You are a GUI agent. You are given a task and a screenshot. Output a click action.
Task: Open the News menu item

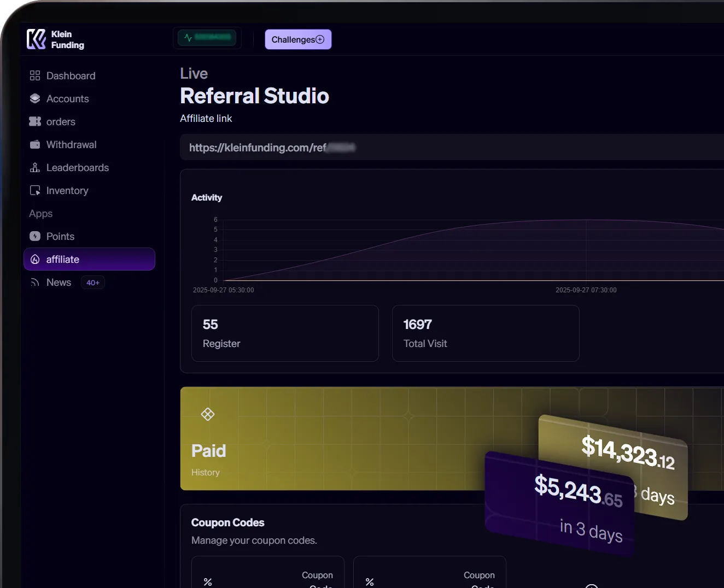coord(59,282)
